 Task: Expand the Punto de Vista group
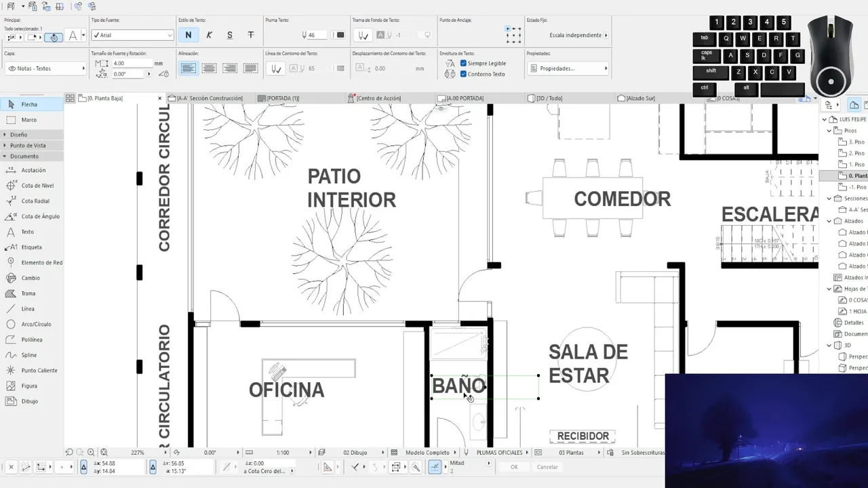pos(32,146)
